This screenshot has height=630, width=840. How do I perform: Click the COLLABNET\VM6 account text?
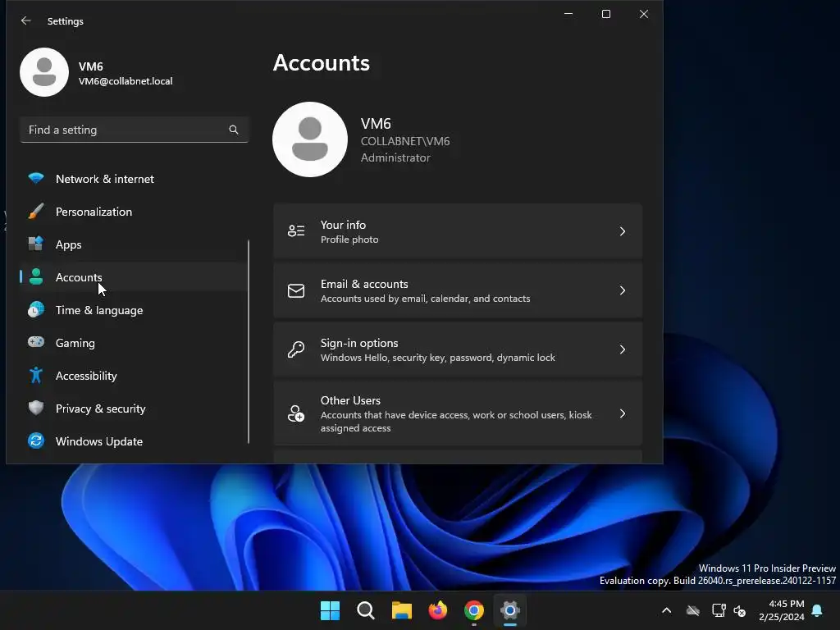405,141
